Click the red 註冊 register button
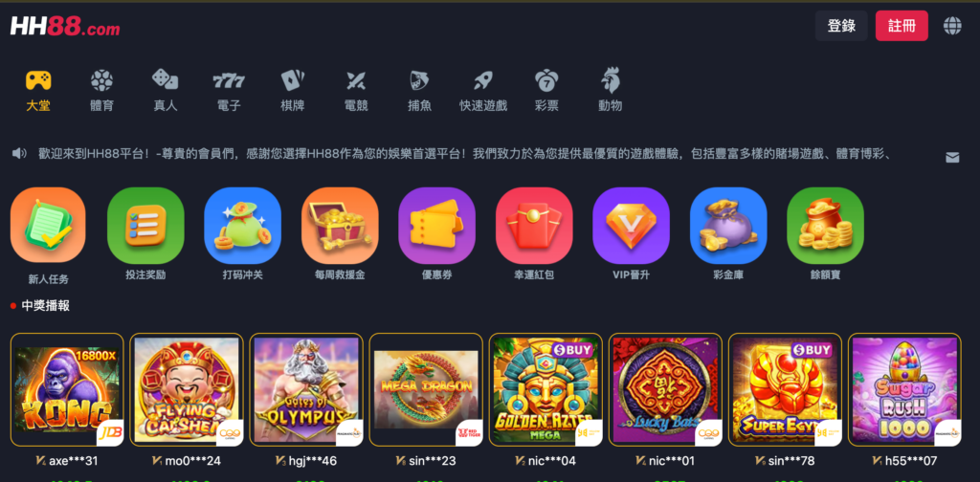 coord(902,26)
